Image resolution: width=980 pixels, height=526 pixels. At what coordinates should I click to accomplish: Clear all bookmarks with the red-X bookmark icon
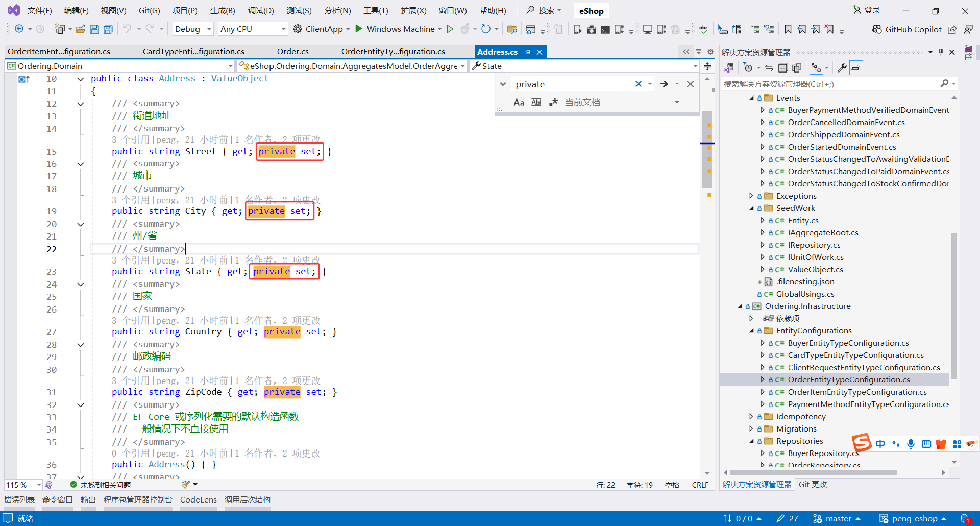click(x=830, y=29)
